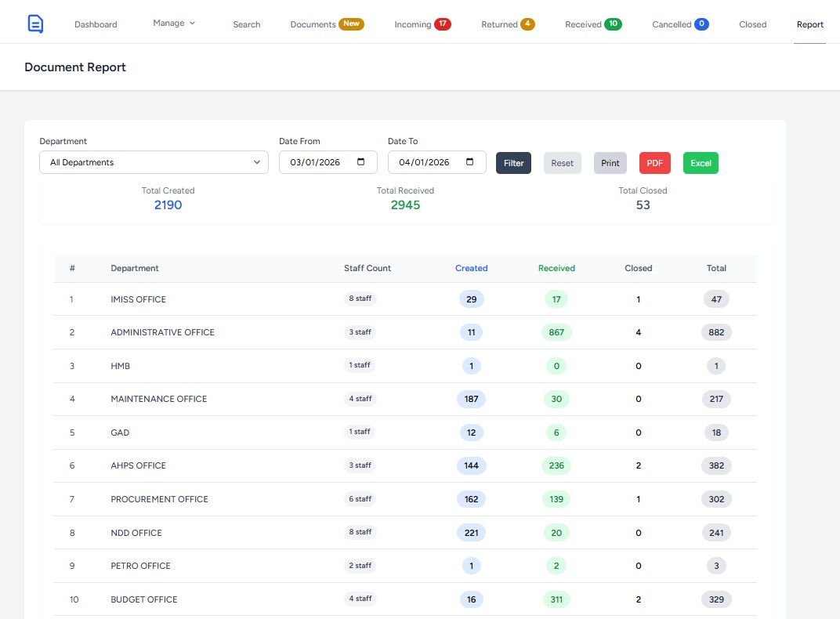Click the Total Created value 2190

click(x=168, y=205)
